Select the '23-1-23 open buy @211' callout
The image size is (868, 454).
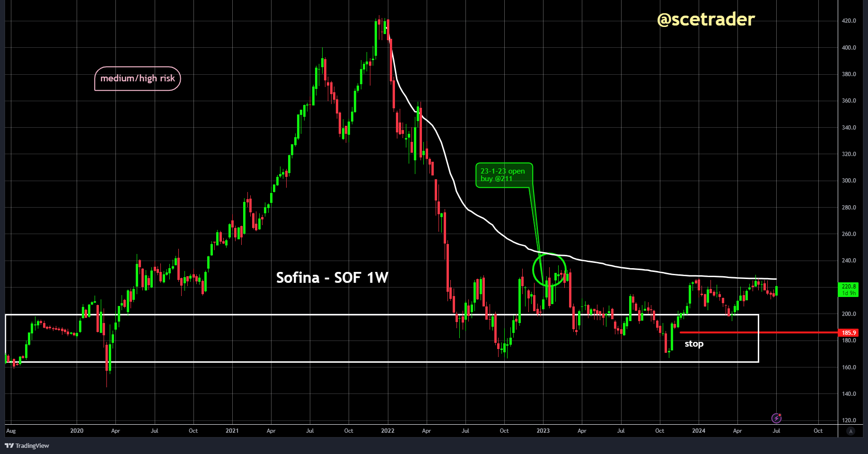point(504,175)
